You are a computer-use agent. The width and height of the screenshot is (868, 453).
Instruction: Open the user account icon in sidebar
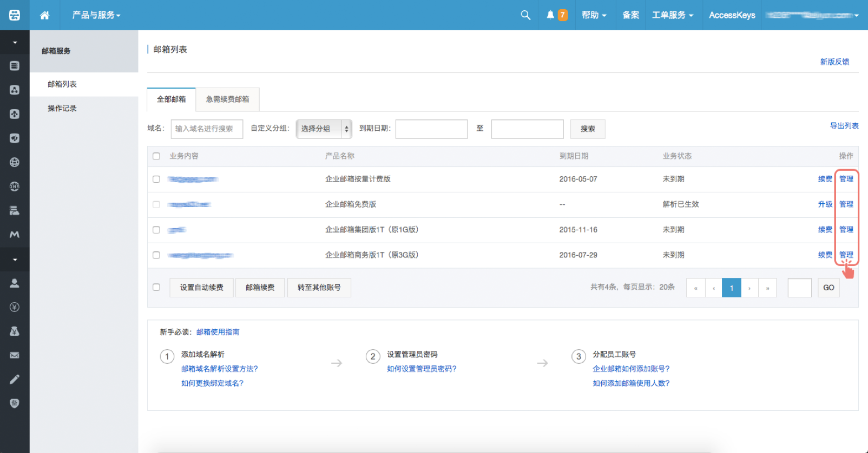(x=15, y=283)
